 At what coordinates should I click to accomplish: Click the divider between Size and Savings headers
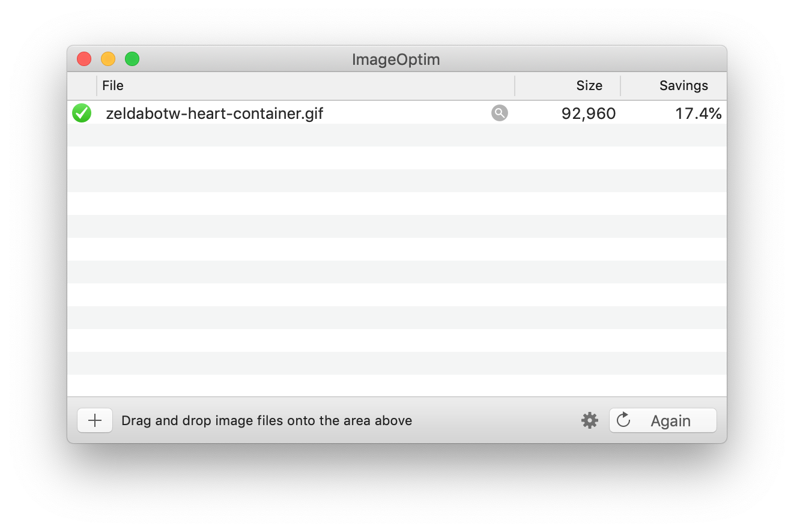tap(620, 86)
